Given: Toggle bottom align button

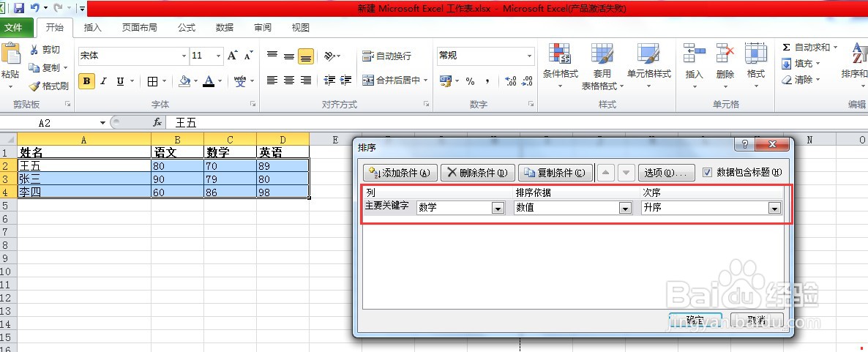Looking at the screenshot, I should pyautogui.click(x=306, y=56).
